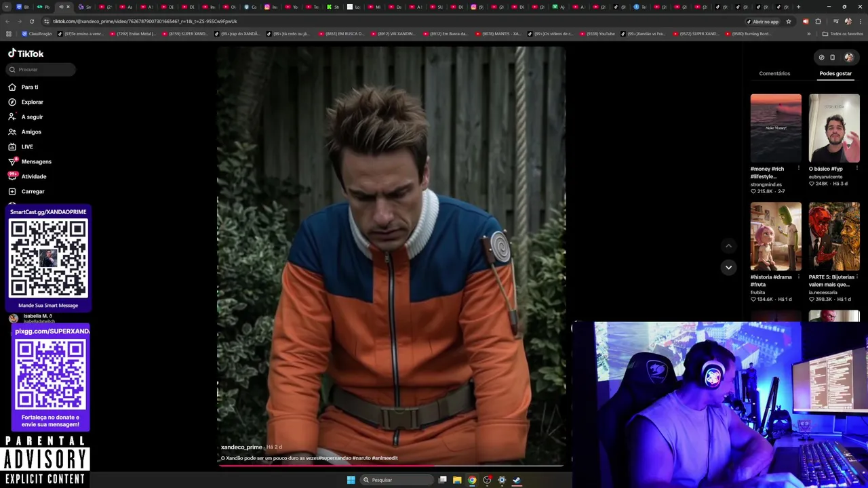
Task: Focus the Procurar search field
Action: [x=41, y=69]
